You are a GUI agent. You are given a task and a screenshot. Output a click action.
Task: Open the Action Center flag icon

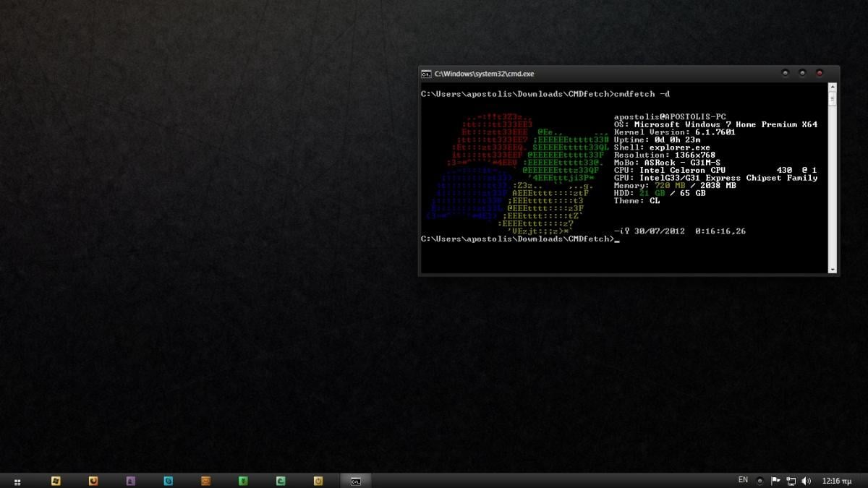[775, 481]
